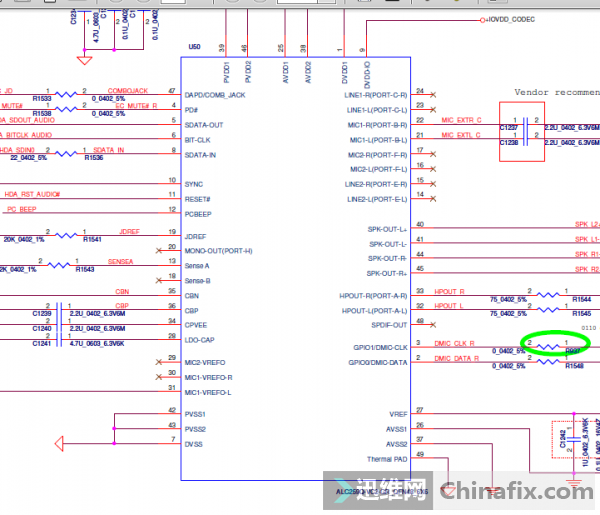Select the SYNC pin label
Image resolution: width=600 pixels, height=515 pixels.
[194, 184]
